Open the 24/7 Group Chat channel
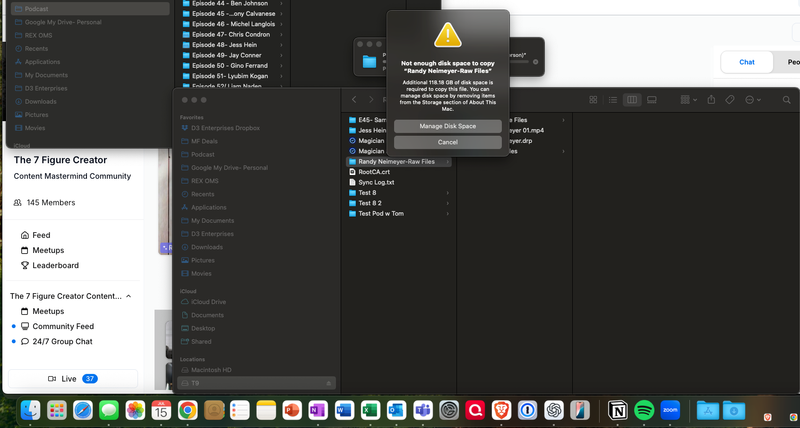Image resolution: width=800 pixels, height=428 pixels. (63, 341)
